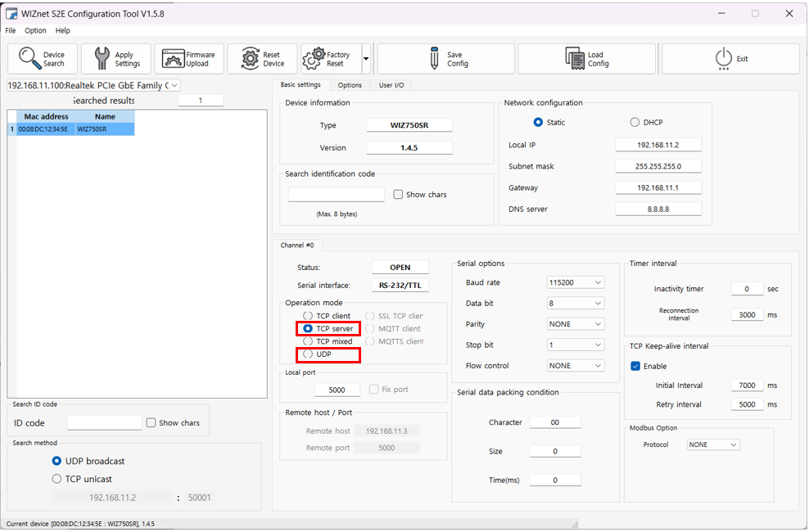The height and width of the screenshot is (532, 809).
Task: Select the UDP operation mode
Action: coord(308,354)
